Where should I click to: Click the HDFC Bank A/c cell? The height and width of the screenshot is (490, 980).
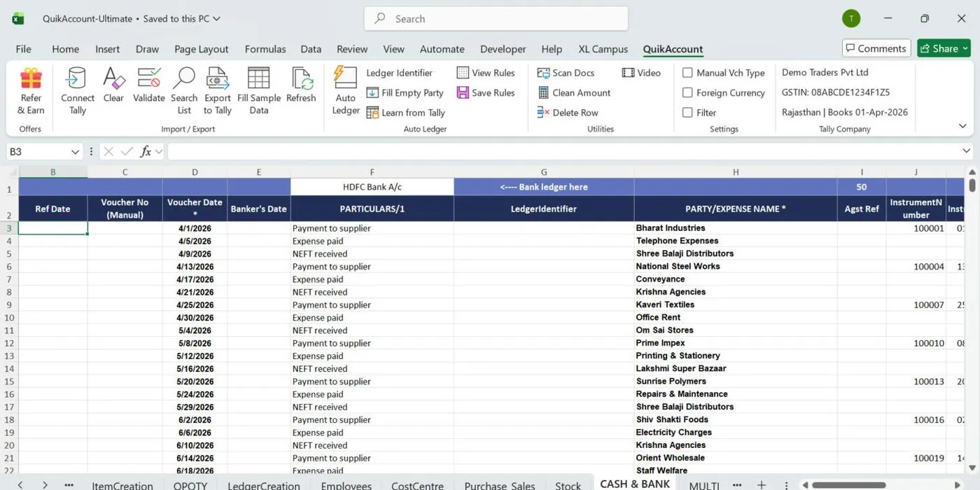point(372,187)
